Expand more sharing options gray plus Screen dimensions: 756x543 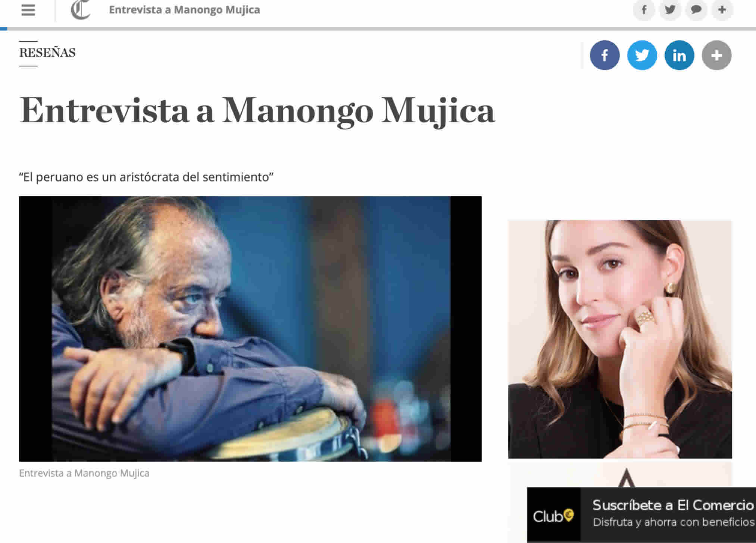[716, 55]
